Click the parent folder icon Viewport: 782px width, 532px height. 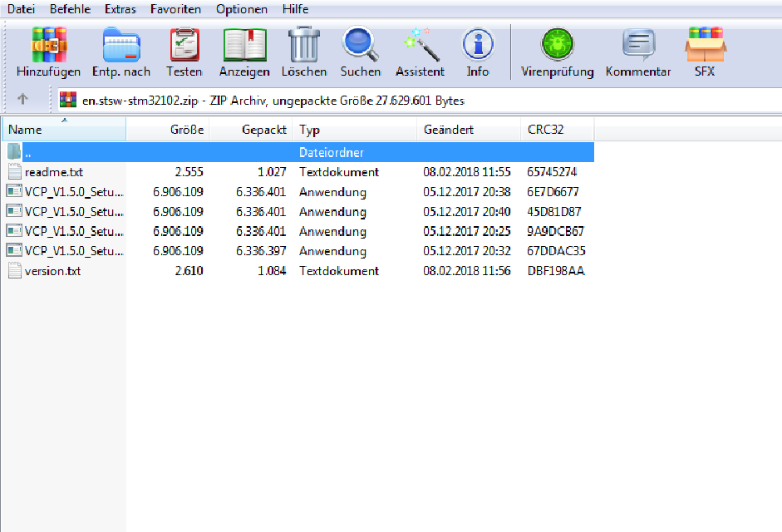pyautogui.click(x=14, y=152)
